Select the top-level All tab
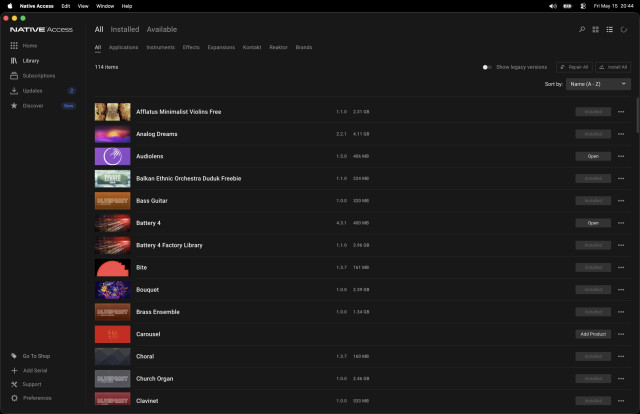This screenshot has height=414, width=640. click(x=99, y=29)
